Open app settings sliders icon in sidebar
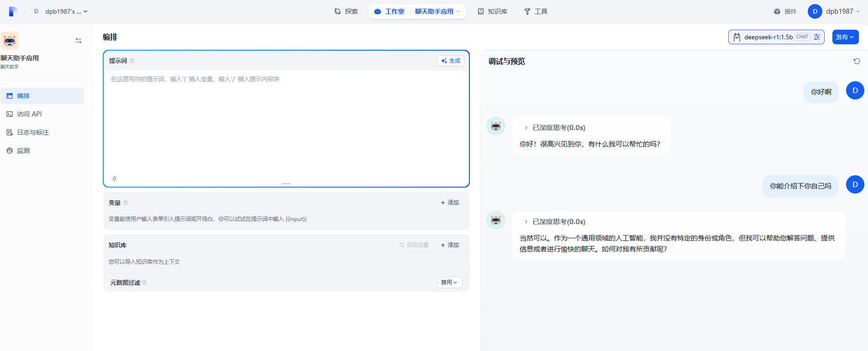The height and width of the screenshot is (351, 868). click(79, 41)
